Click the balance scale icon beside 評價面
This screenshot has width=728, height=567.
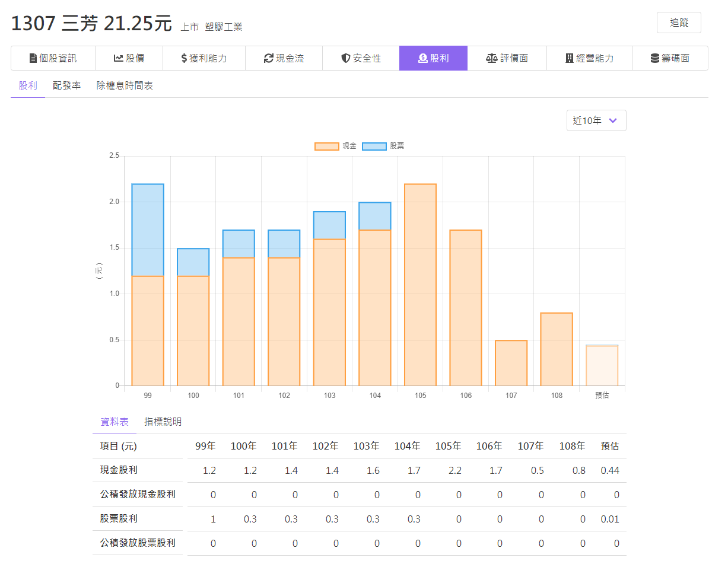point(491,58)
